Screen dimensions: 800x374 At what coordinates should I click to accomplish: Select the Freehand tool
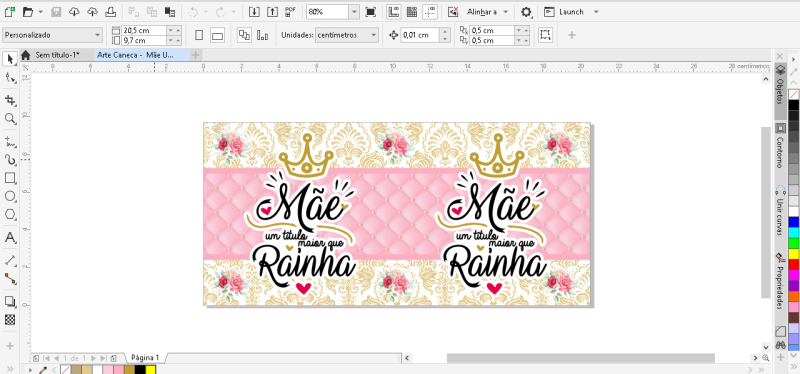click(10, 141)
